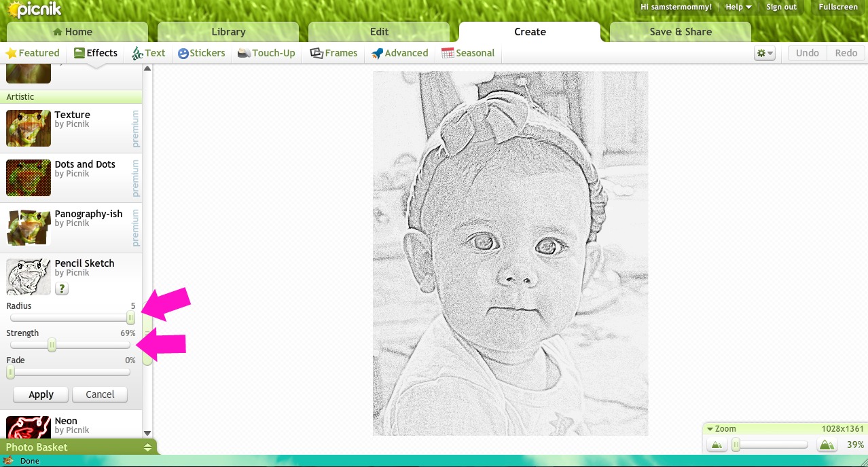
Task: Open the Home tab
Action: pos(77,32)
